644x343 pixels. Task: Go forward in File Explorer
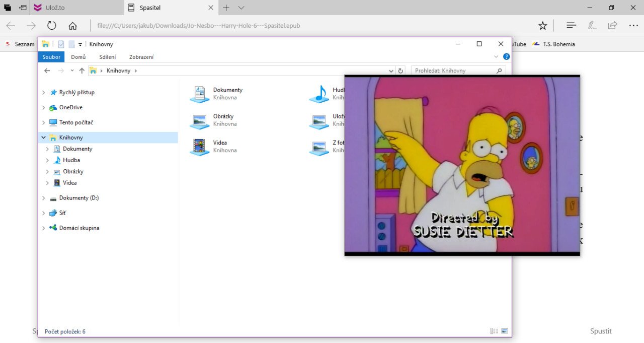point(61,71)
